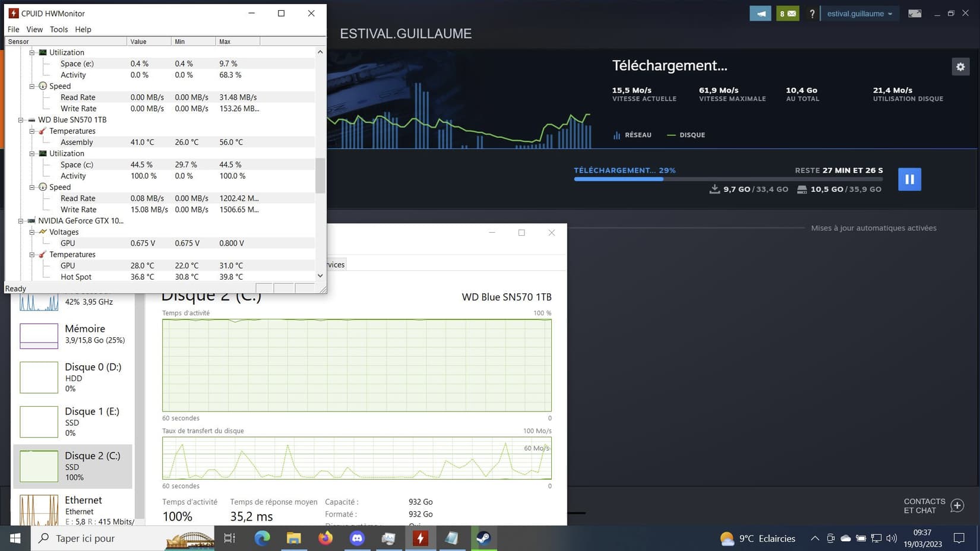Open Discord from taskbar
This screenshot has height=551, width=980.
tap(357, 539)
